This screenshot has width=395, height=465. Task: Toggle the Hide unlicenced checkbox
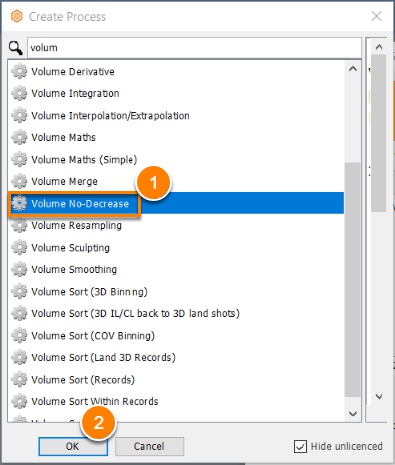coord(300,446)
